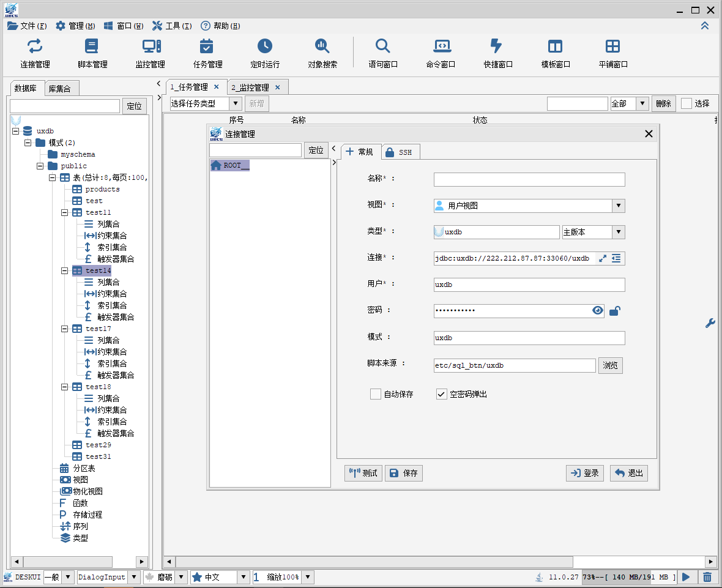Click the trash icon in status bar
The height and width of the screenshot is (588, 722).
click(707, 577)
